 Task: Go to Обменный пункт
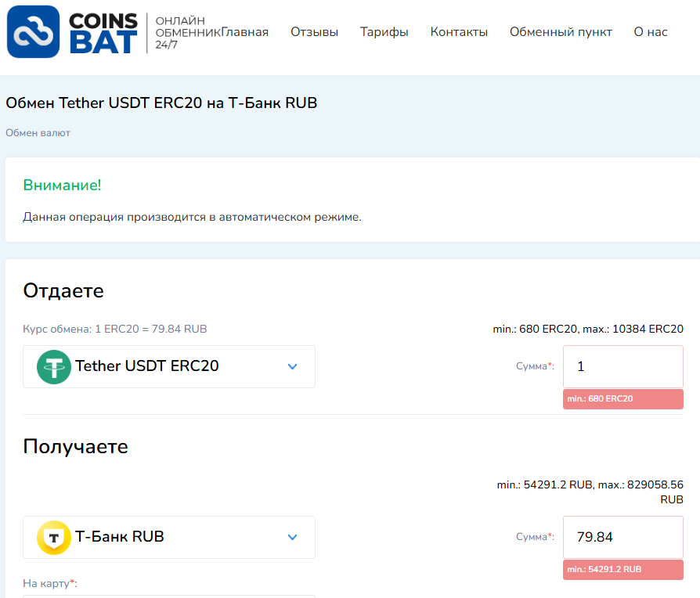[561, 33]
